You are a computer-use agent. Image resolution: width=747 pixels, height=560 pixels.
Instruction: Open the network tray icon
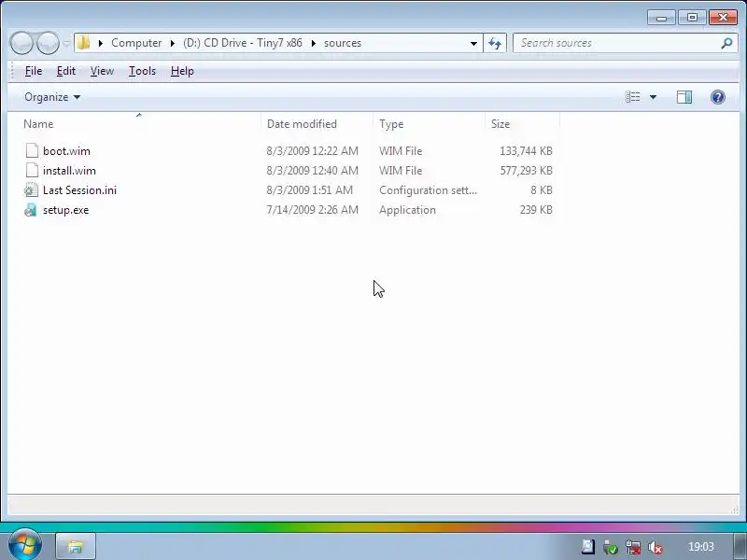[633, 547]
